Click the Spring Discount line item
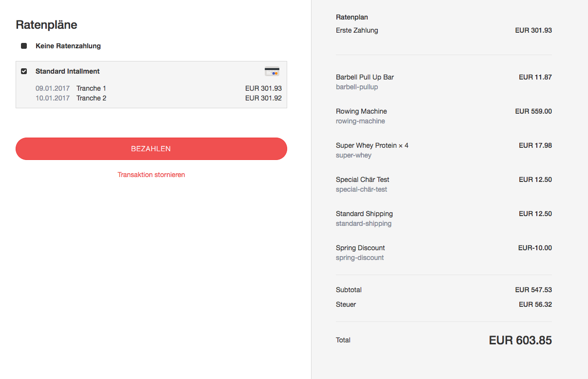Screen dimensions: 588x379 360,248
